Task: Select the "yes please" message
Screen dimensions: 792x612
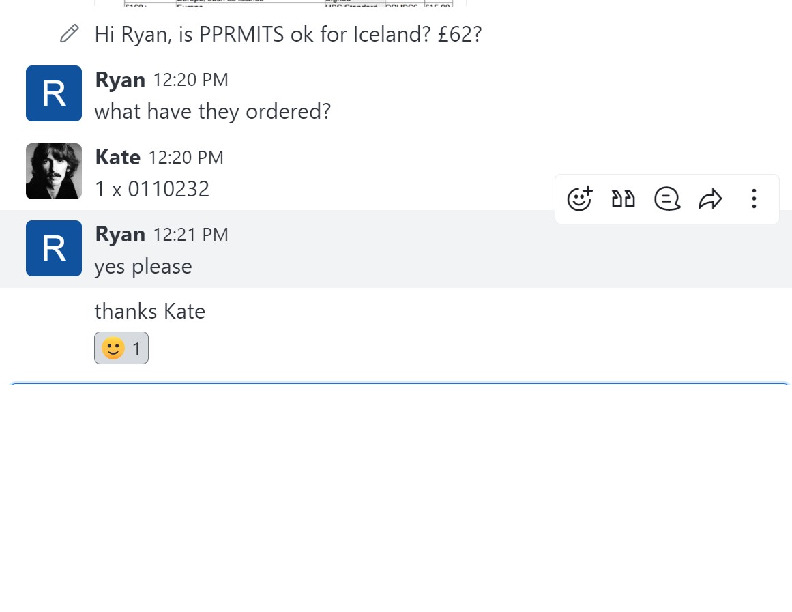Action: 143,267
